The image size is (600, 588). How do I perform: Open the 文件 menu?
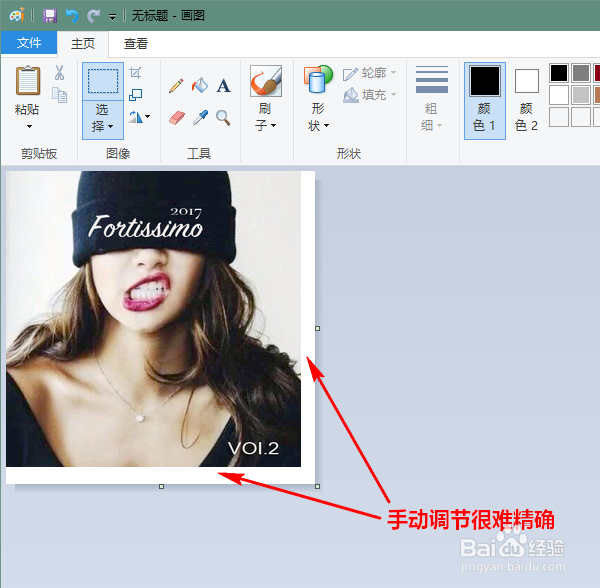pos(29,42)
